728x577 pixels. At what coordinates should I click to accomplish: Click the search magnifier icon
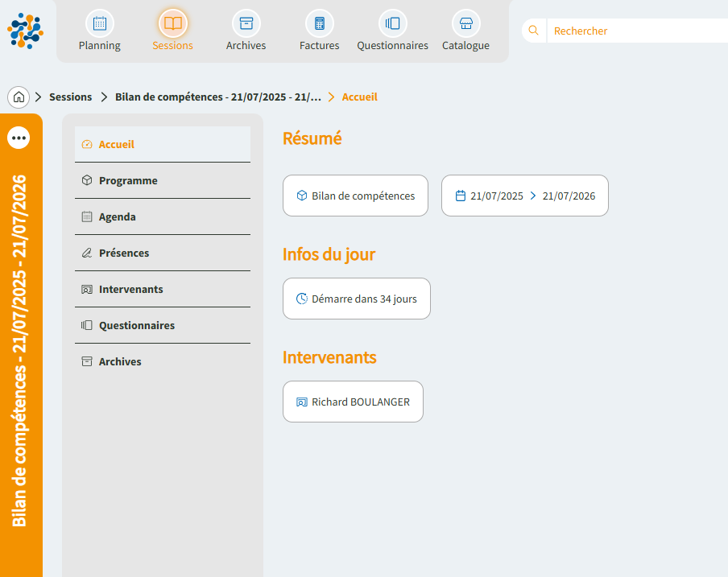(x=533, y=31)
